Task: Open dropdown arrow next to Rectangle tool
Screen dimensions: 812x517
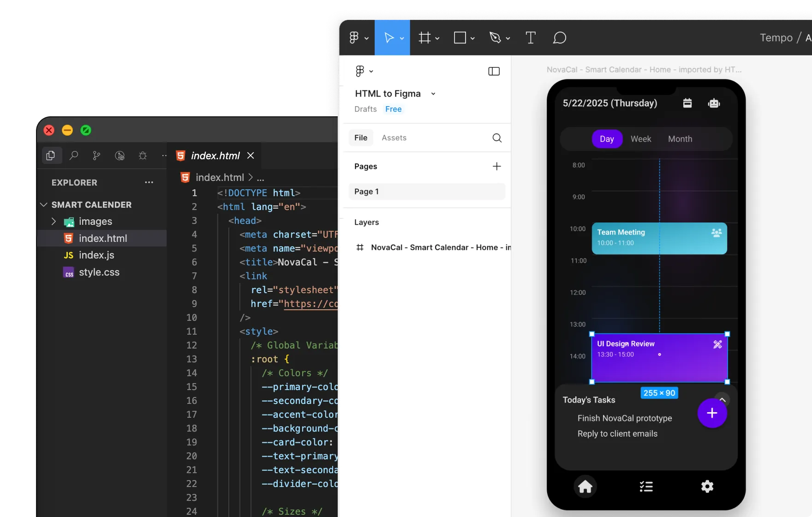Action: (x=472, y=38)
